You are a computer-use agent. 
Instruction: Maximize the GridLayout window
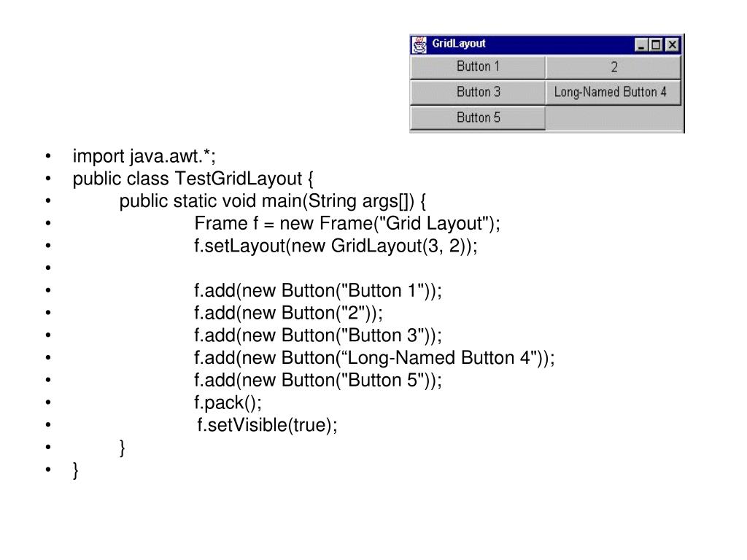coord(656,44)
